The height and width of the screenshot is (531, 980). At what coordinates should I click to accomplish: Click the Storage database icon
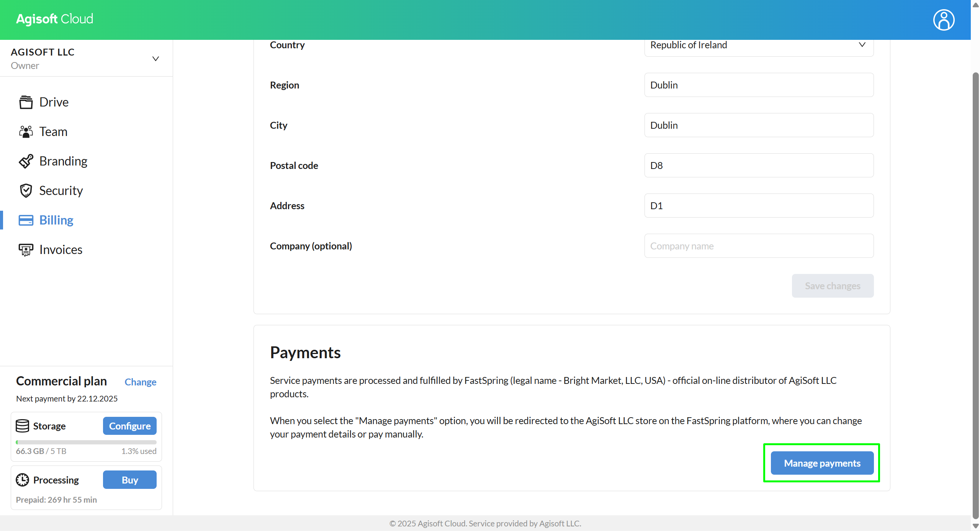tap(22, 426)
